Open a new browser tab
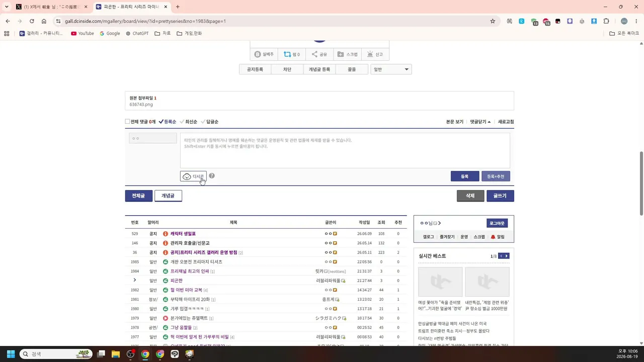This screenshot has height=362, width=644. click(178, 7)
